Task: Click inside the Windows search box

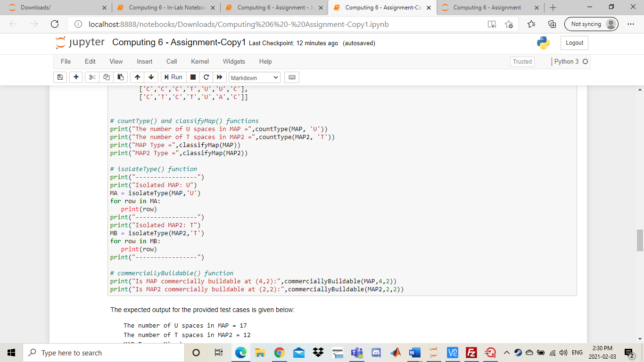Action: click(x=94, y=352)
